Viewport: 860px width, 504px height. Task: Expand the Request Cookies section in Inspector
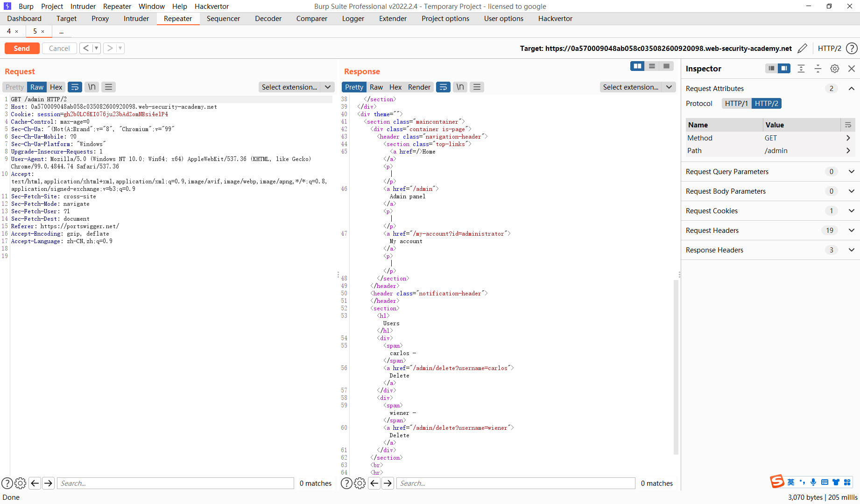tap(851, 210)
